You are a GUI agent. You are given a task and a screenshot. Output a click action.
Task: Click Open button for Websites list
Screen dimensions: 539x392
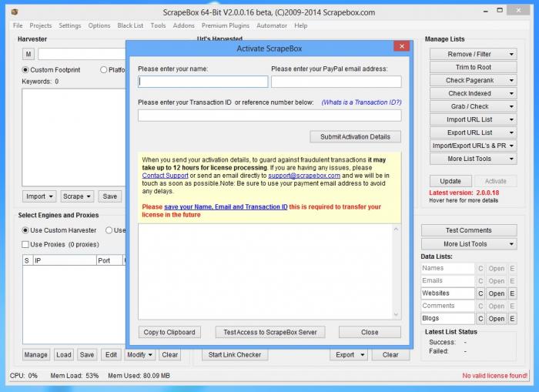(497, 293)
